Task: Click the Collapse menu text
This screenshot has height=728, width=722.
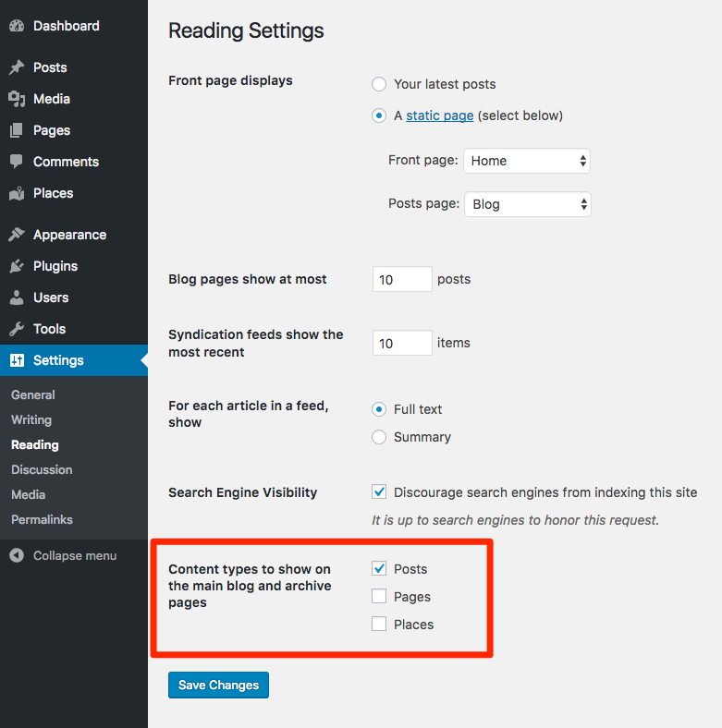Action: pyautogui.click(x=75, y=556)
